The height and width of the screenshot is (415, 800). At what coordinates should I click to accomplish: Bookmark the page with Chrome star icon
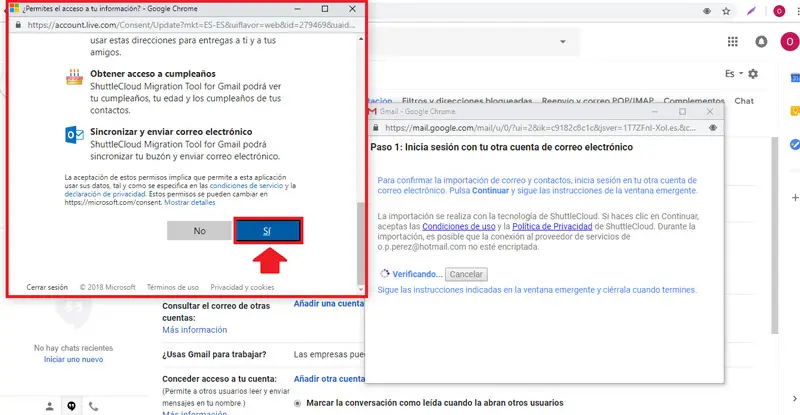point(726,11)
